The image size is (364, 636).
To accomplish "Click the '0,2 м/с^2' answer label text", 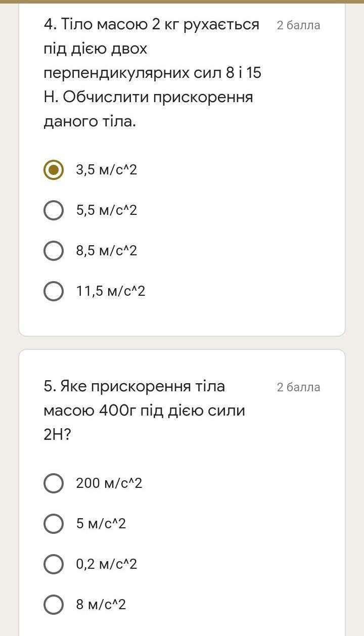I will pos(107,564).
